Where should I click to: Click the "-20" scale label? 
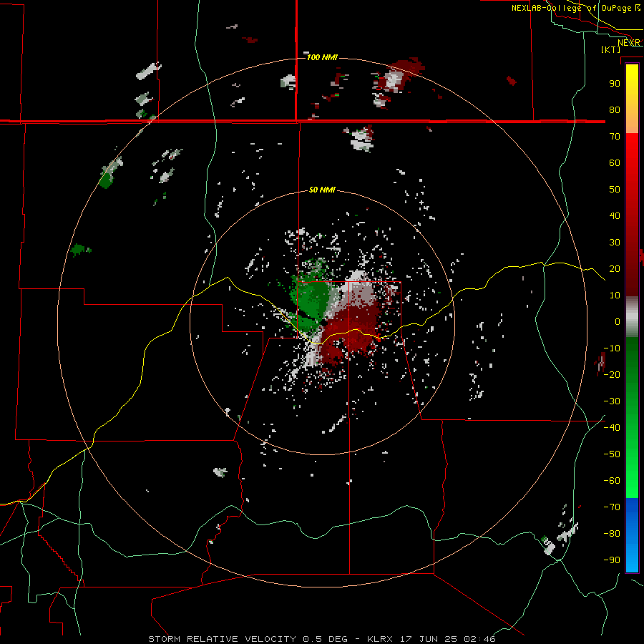[x=612, y=375]
